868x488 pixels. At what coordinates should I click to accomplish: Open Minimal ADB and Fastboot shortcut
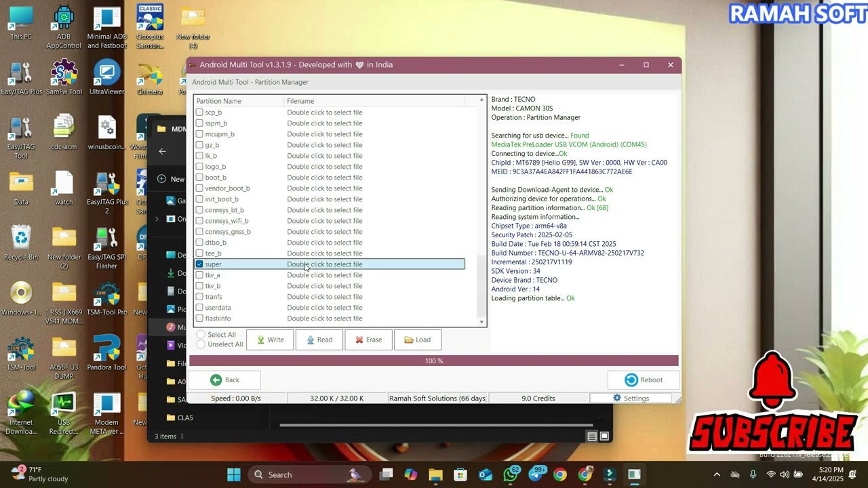pyautogui.click(x=106, y=27)
